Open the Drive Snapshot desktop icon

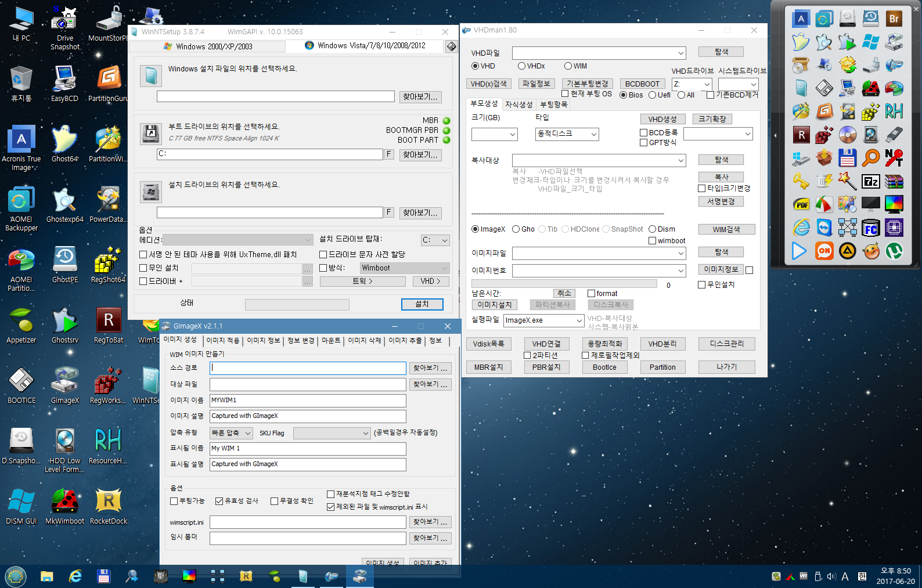64,27
